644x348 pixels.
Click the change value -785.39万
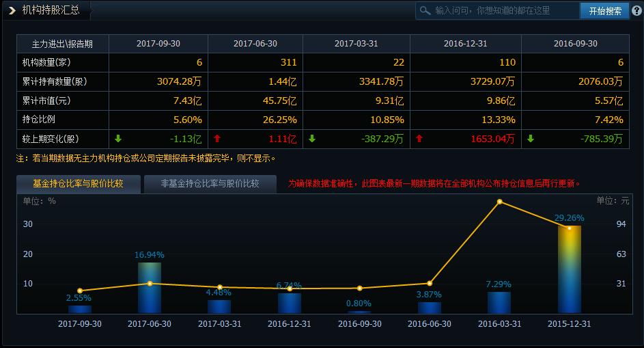pos(602,139)
